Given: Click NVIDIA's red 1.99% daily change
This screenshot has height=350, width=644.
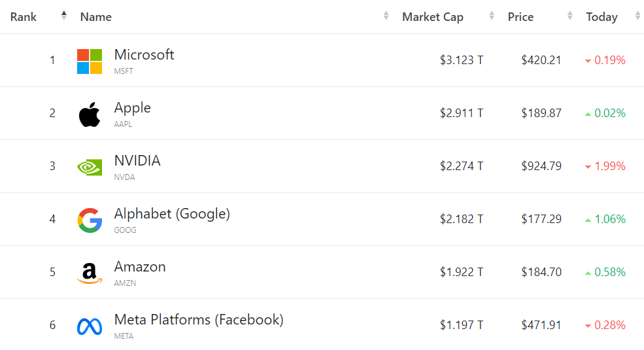Looking at the screenshot, I should (609, 166).
